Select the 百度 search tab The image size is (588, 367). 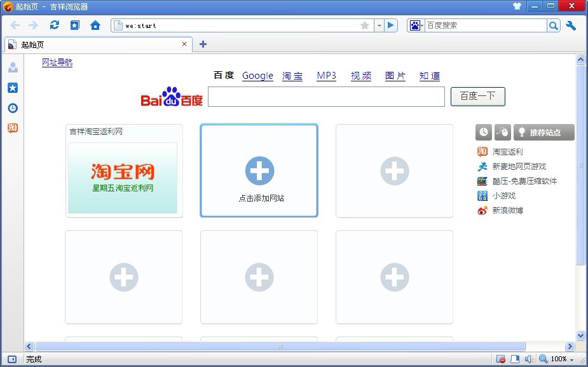coord(224,76)
